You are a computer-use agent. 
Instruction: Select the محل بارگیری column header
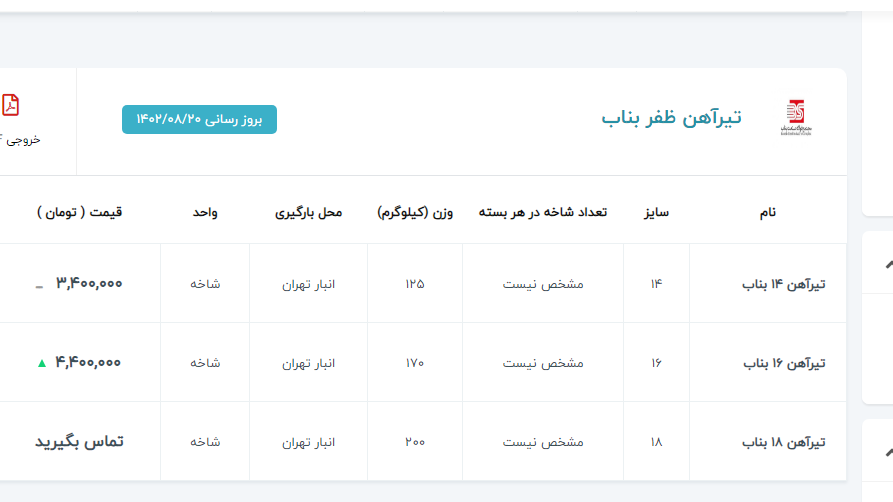click(308, 212)
